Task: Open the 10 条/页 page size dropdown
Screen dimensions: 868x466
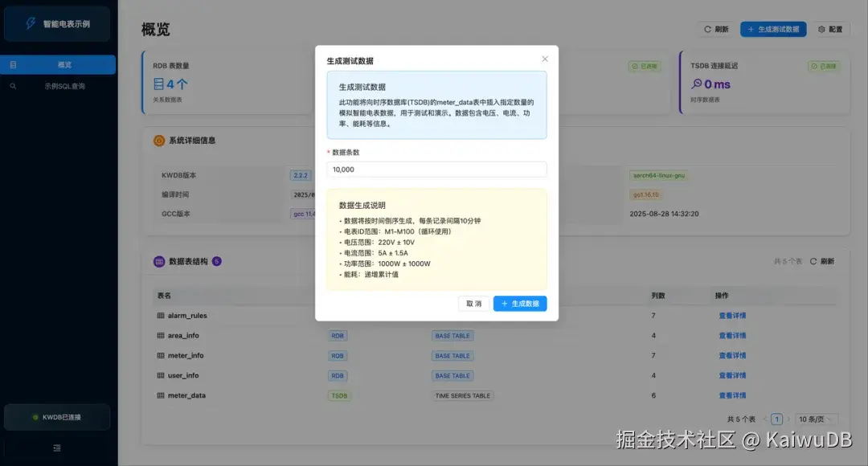Action: (817, 419)
